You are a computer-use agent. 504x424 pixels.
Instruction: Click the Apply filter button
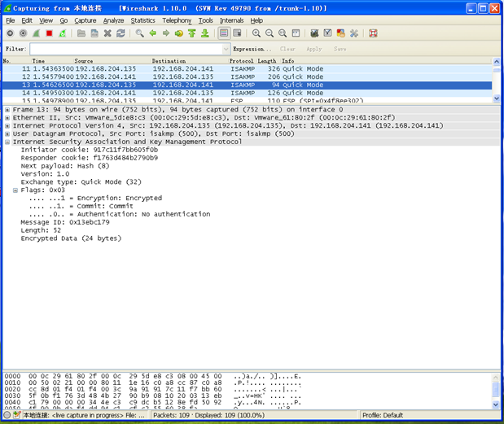pos(314,49)
